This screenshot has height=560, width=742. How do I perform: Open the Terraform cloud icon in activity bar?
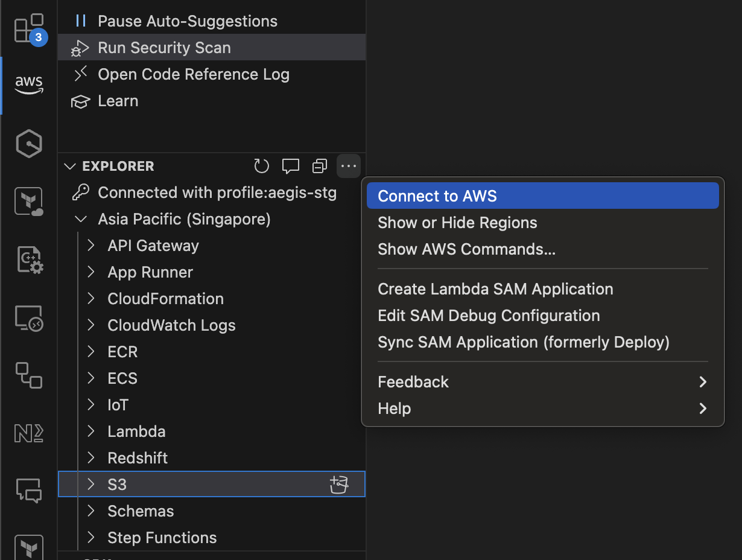click(x=28, y=201)
